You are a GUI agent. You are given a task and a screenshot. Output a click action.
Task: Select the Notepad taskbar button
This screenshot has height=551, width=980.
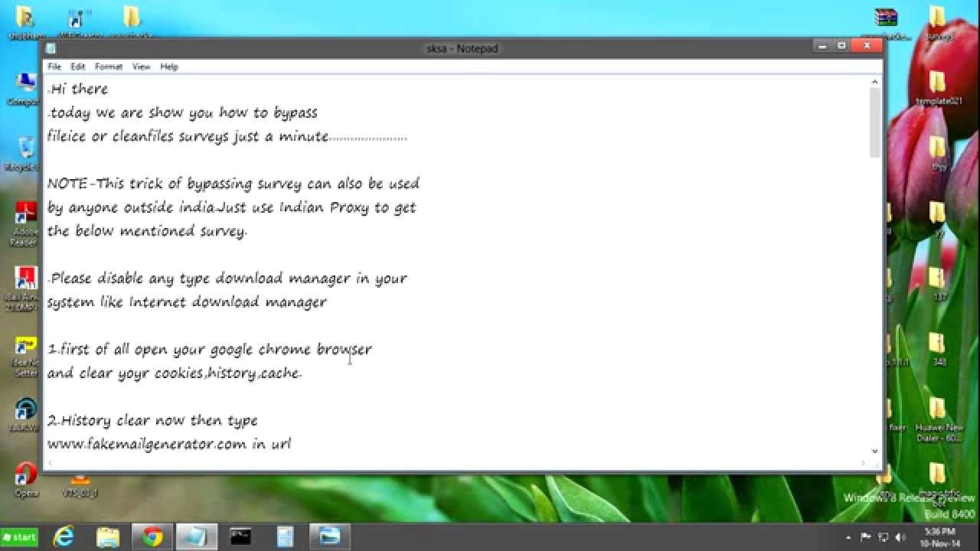coord(197,536)
